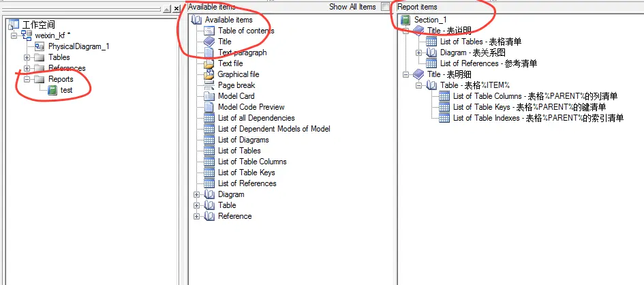
Task: Click the Diagram - 表关系图 book icon
Action: pyautogui.click(x=431, y=52)
